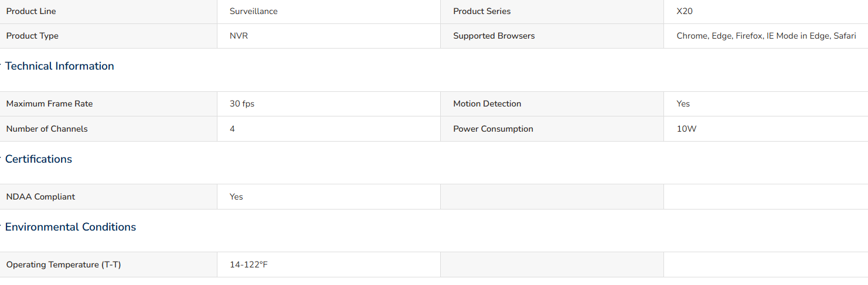Collapse the Technical Information section
Image resolution: width=868 pixels, height=285 pixels.
pyautogui.click(x=59, y=66)
